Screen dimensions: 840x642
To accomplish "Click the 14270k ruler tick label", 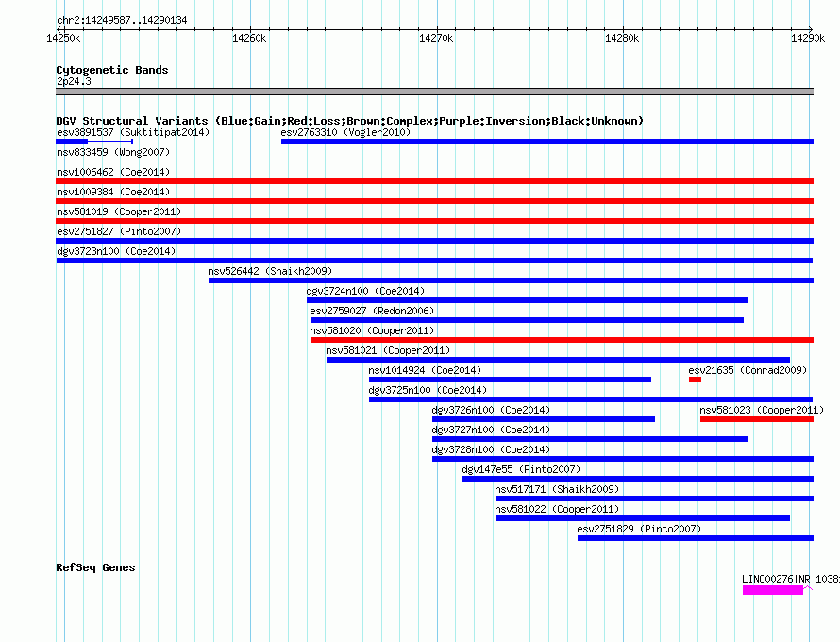I will coord(436,38).
